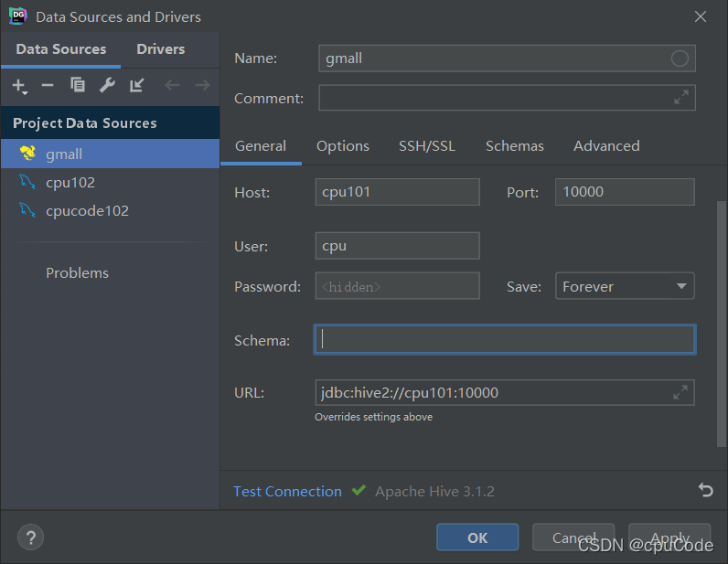Click the Project Data Sources header
This screenshot has height=564, width=728.
[x=110, y=123]
